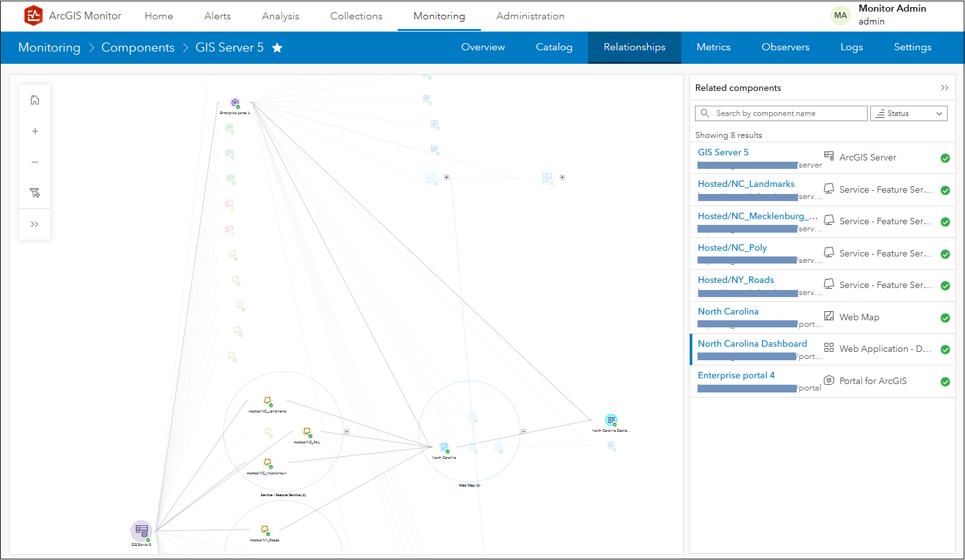Select the Hosted/NC_Mecklenburg graph node
This screenshot has height=560, width=965.
tap(268, 463)
